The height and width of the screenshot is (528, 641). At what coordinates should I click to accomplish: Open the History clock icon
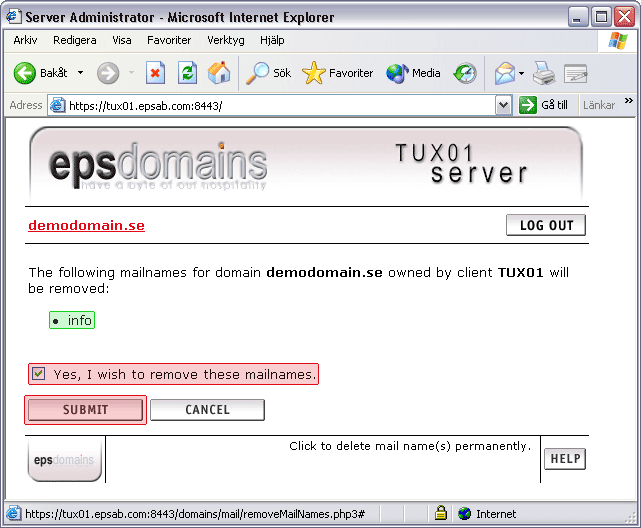(465, 73)
